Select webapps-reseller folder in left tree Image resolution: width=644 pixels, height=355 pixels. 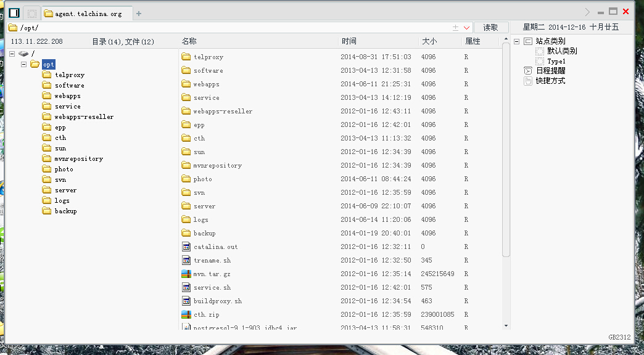click(x=84, y=116)
